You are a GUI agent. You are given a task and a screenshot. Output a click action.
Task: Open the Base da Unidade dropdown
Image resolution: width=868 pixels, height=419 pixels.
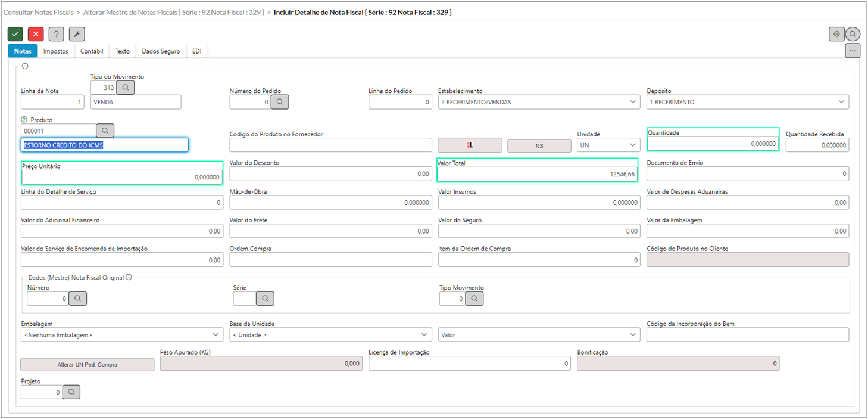tap(330, 335)
